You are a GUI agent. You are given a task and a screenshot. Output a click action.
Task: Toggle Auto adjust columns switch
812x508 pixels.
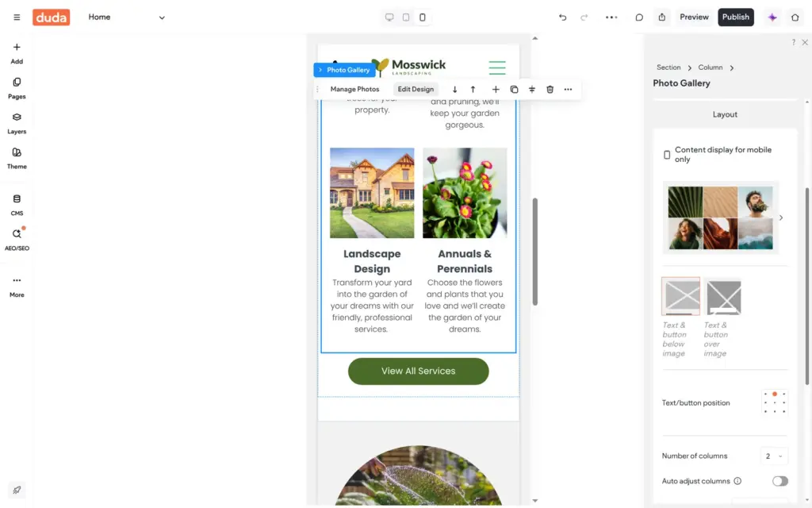pyautogui.click(x=780, y=481)
